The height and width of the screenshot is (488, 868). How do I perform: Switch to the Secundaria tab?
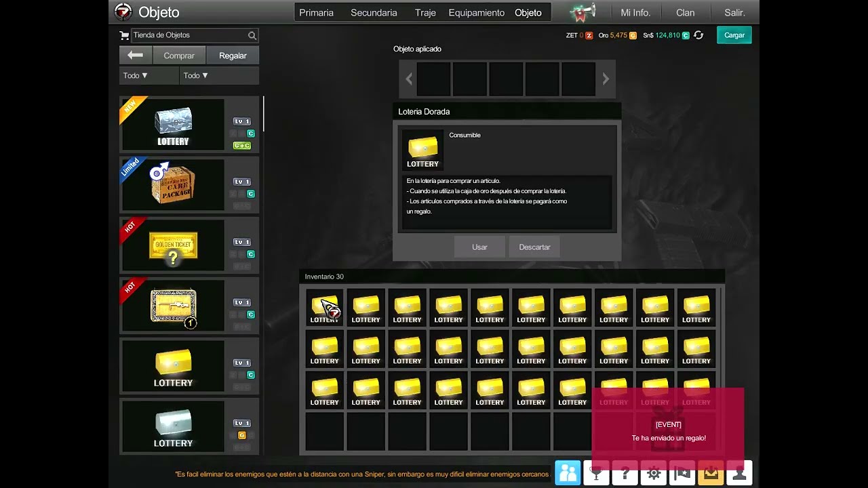click(x=374, y=12)
